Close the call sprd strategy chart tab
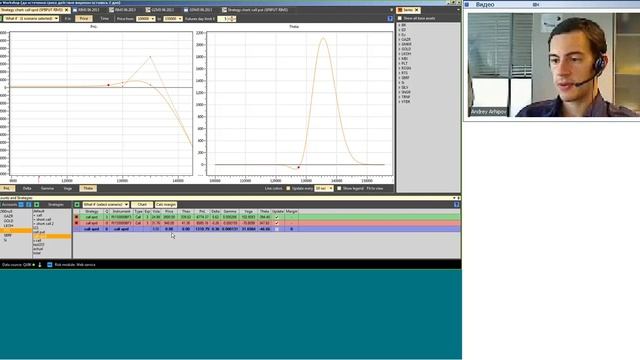The image size is (640, 360). [x=67, y=10]
